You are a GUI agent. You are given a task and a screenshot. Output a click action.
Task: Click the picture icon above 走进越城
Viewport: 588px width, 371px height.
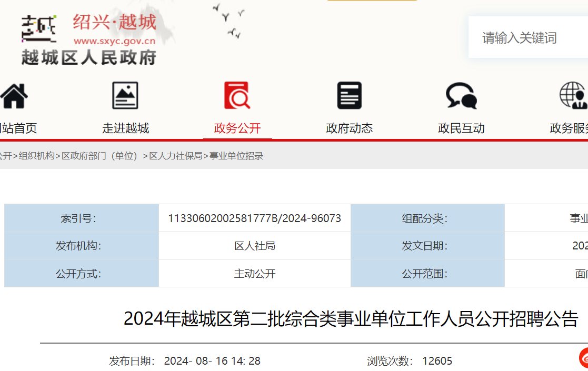pyautogui.click(x=125, y=96)
